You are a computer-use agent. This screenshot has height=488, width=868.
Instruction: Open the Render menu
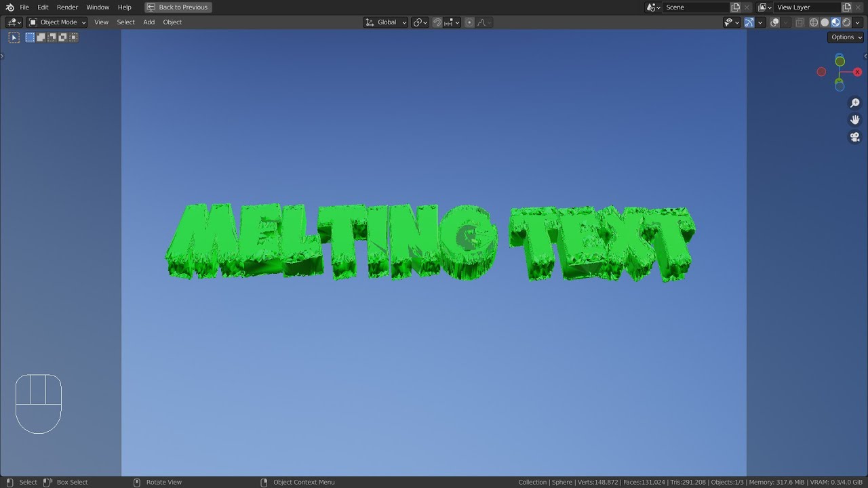coord(67,7)
